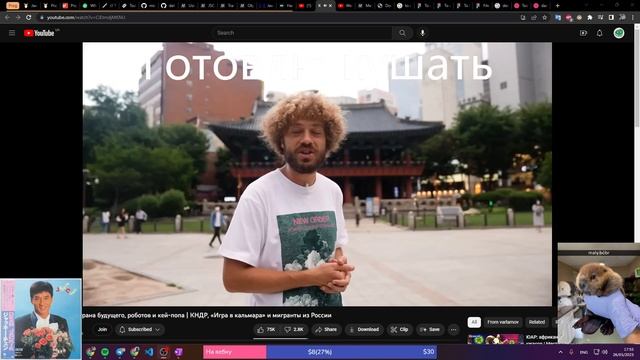Open the Create video camera icon
The width and height of the screenshot is (640, 360).
(x=583, y=33)
